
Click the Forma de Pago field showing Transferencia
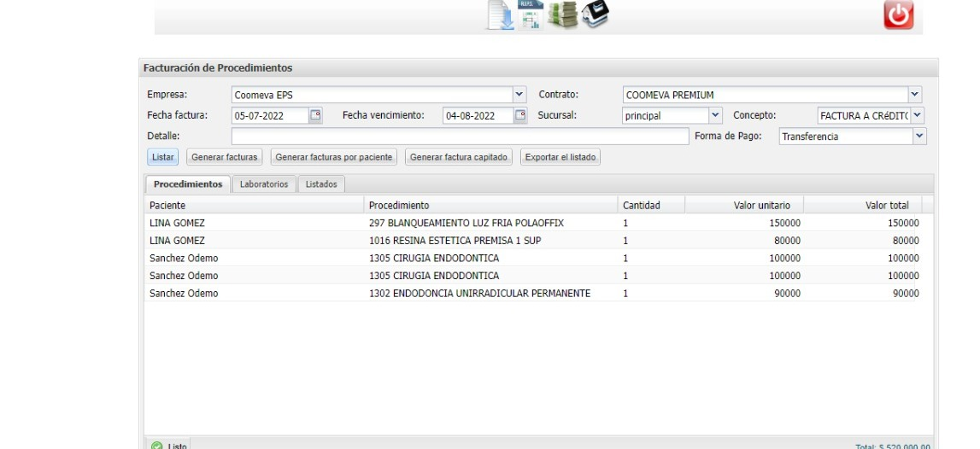846,136
